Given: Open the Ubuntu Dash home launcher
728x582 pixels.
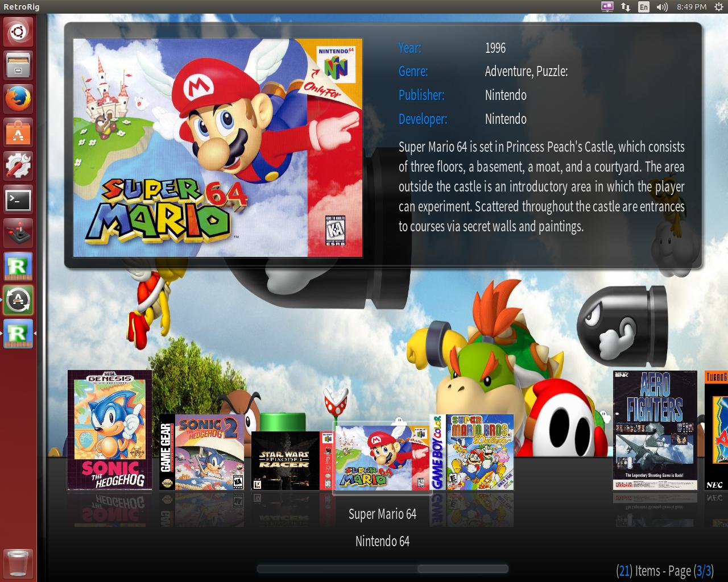Looking at the screenshot, I should 18,31.
